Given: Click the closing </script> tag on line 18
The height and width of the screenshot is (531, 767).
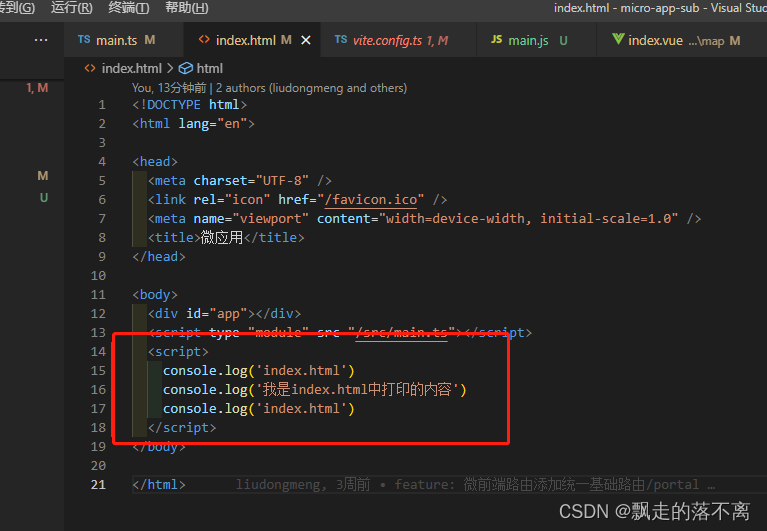Looking at the screenshot, I should [x=182, y=428].
